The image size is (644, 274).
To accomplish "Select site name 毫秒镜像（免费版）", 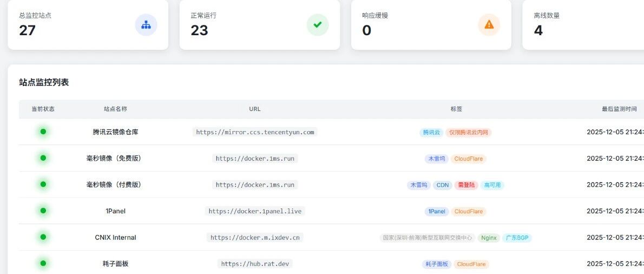I will (x=115, y=158).
